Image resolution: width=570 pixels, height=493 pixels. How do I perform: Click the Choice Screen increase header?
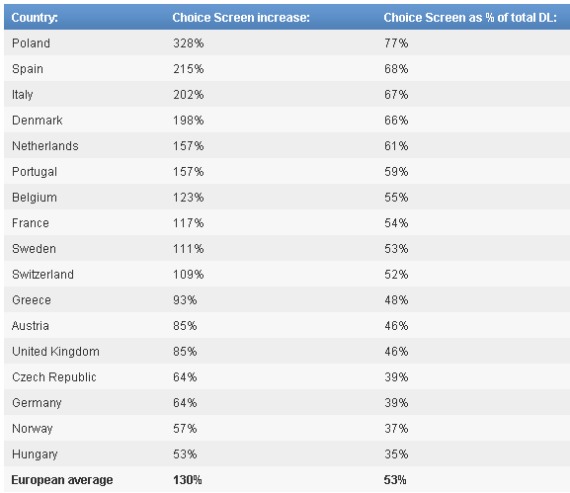pyautogui.click(x=241, y=17)
